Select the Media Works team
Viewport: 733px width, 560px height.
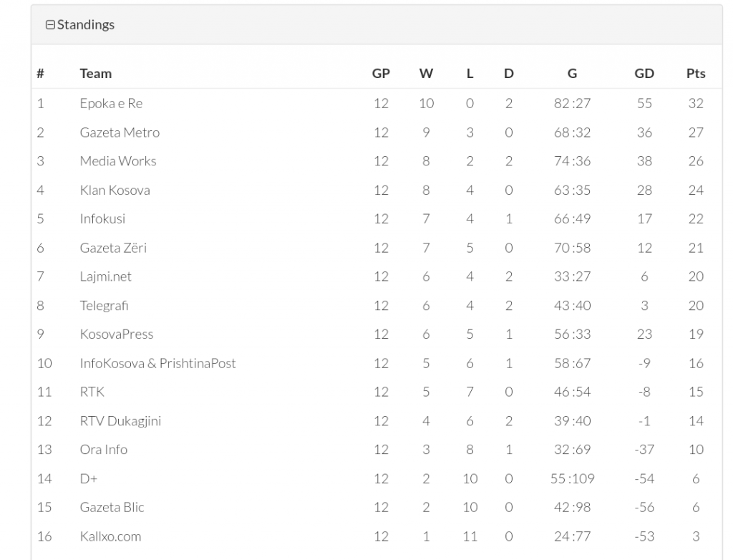[118, 161]
